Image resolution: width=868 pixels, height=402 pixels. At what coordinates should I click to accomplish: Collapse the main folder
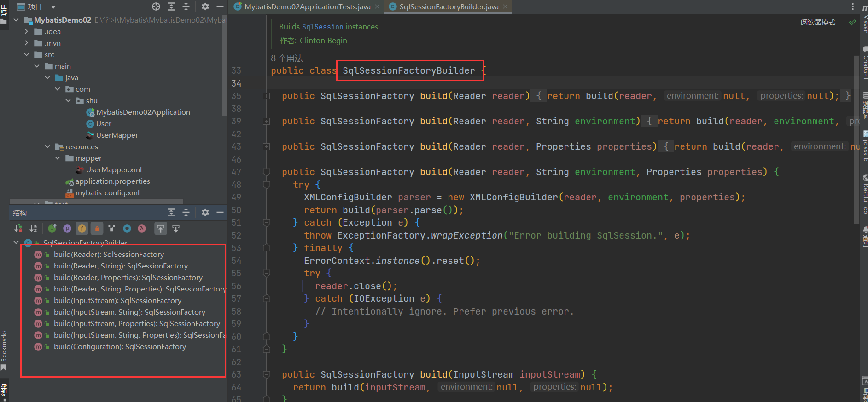point(37,66)
